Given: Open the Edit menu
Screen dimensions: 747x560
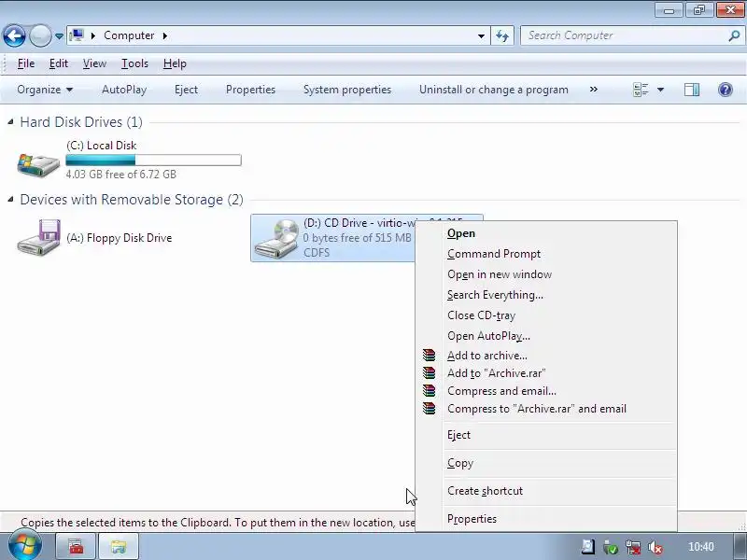Looking at the screenshot, I should (59, 63).
